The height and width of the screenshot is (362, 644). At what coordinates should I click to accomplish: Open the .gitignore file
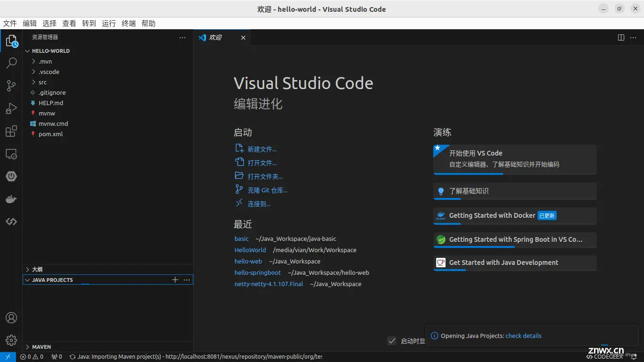click(108, 93)
